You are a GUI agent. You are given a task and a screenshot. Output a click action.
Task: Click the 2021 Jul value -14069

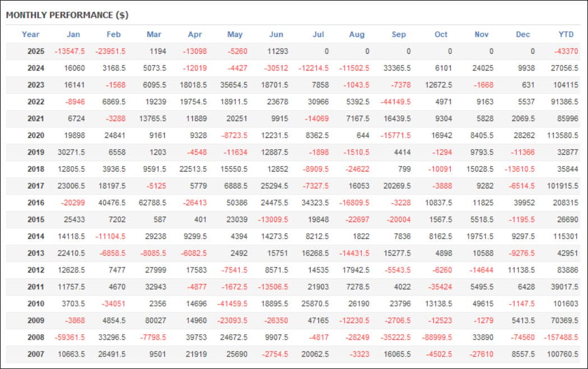coord(317,119)
